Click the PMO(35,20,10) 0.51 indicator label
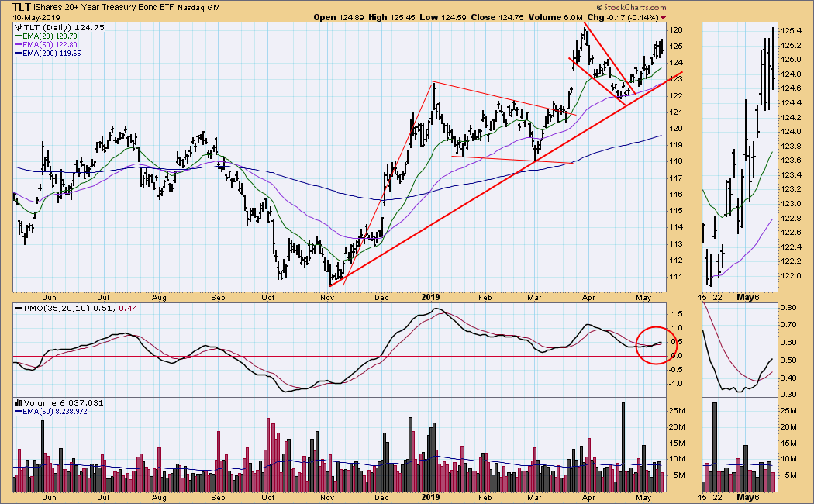Screen dimensions: 814x504 point(70,309)
